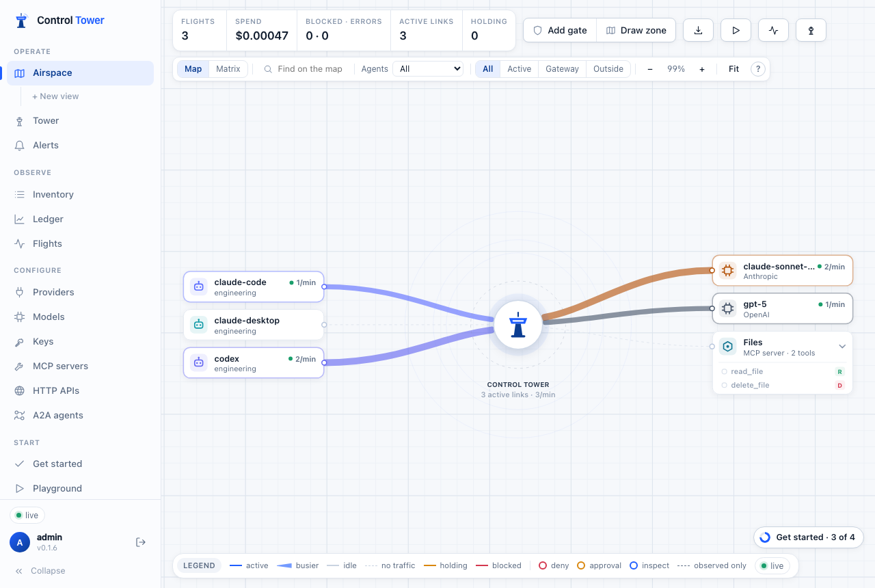
Task: Switch to Map view
Action: [193, 69]
